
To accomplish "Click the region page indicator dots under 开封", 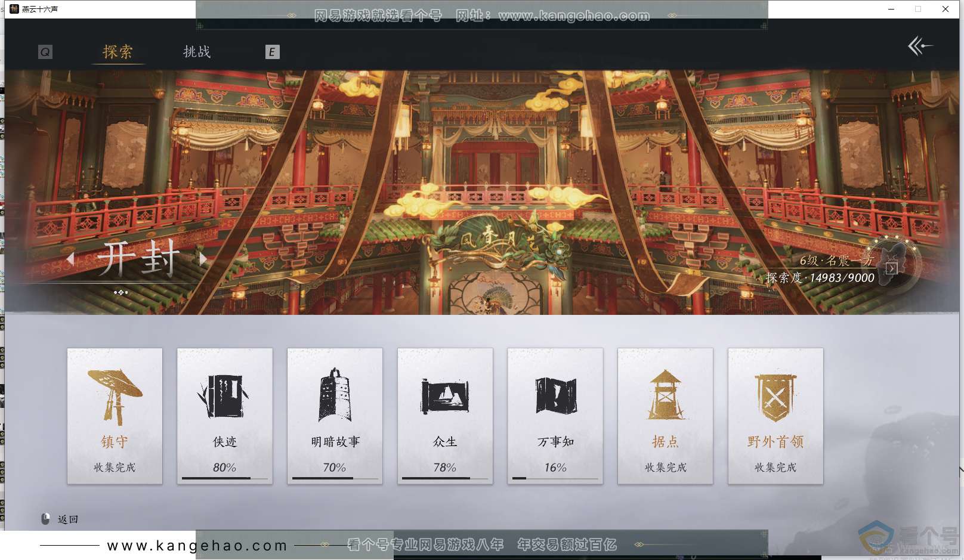I will click(x=121, y=292).
